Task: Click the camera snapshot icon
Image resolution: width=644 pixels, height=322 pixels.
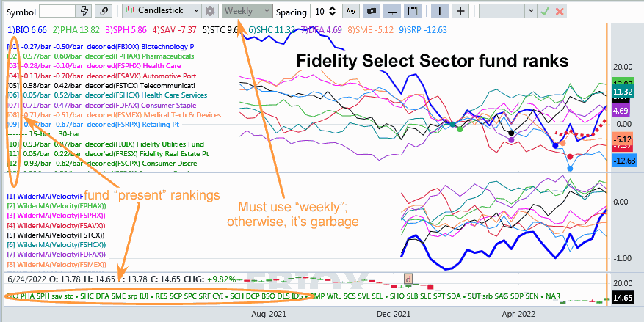Action: [x=372, y=11]
